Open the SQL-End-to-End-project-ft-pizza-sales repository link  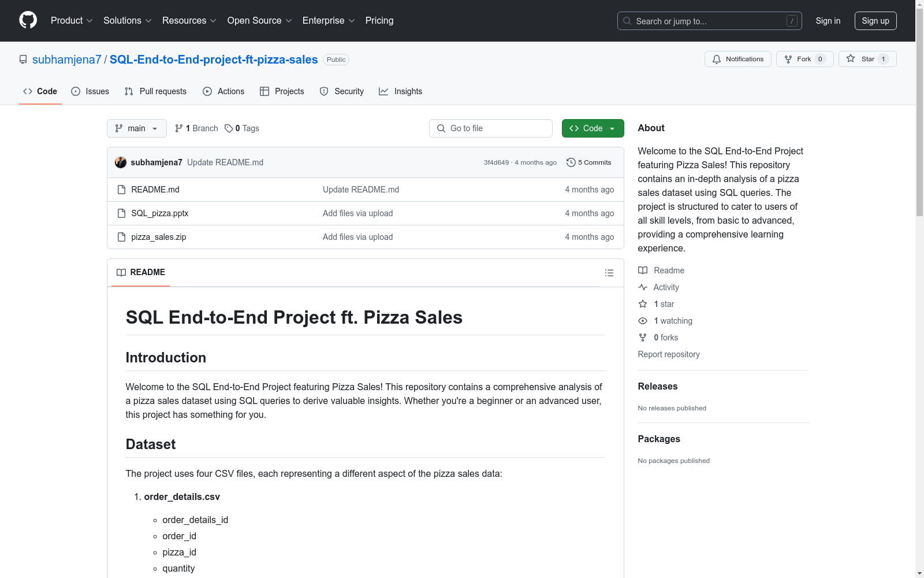[x=214, y=60]
